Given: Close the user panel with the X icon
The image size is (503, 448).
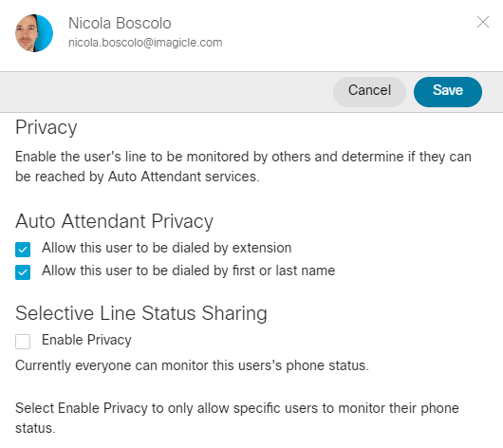Looking at the screenshot, I should (483, 22).
